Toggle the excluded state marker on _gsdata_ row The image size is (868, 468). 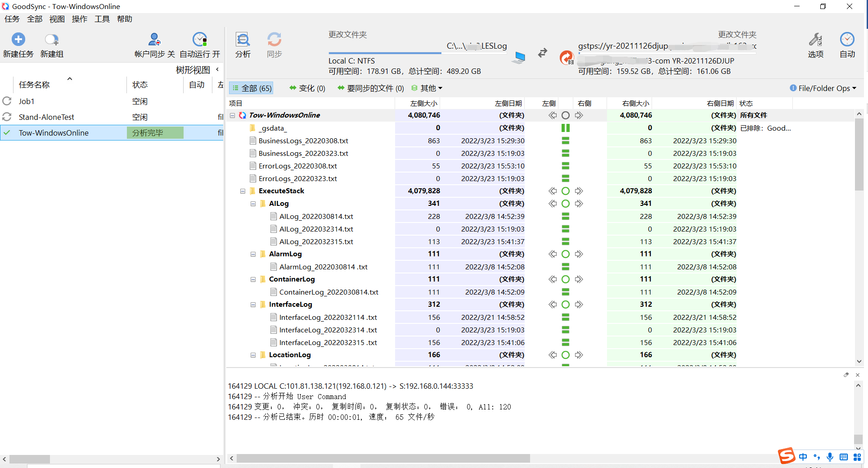[566, 128]
